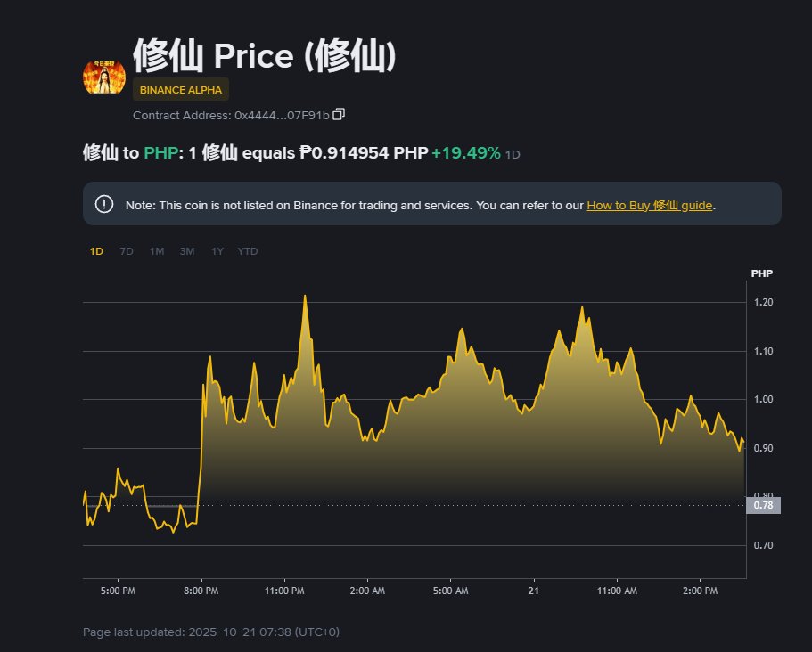The image size is (812, 652).
Task: Click the 1.00 price axis label
Action: tap(763, 399)
